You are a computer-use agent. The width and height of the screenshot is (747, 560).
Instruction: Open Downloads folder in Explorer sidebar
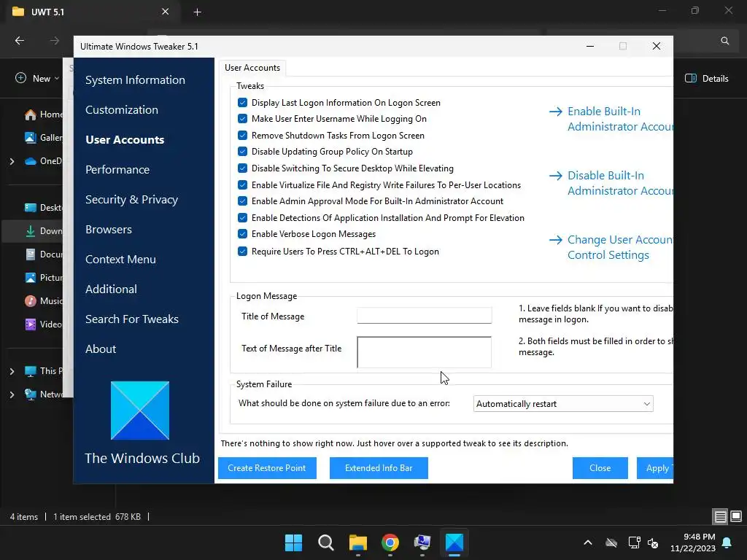coord(44,231)
